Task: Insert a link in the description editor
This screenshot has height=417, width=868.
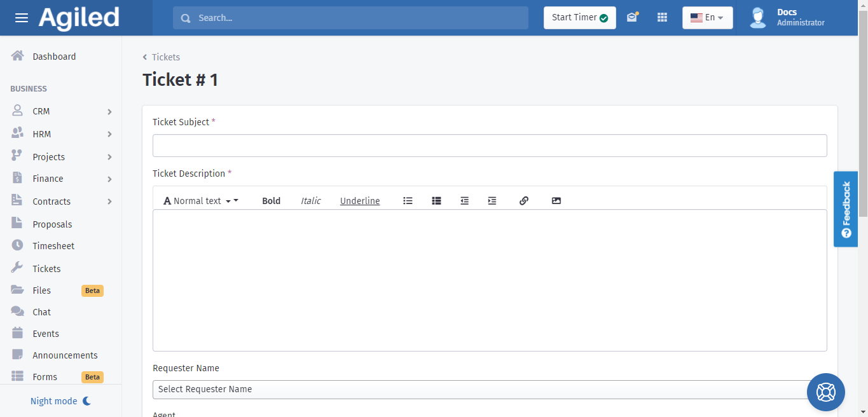Action: [524, 201]
